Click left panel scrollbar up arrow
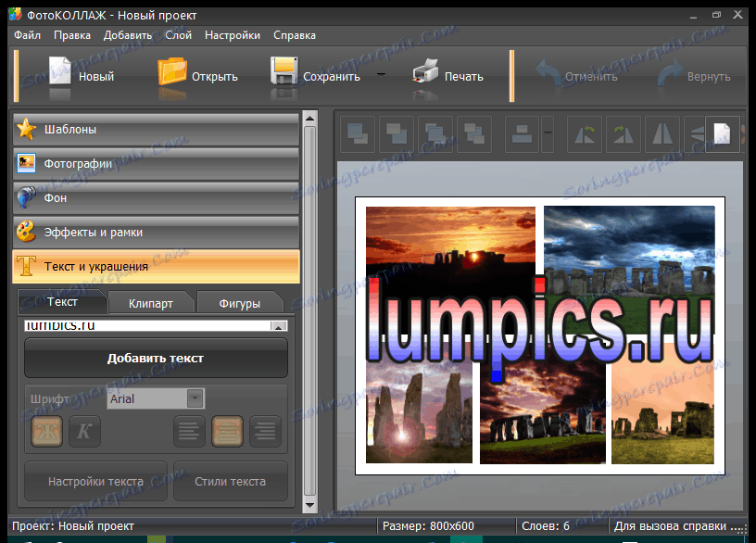Image resolution: width=756 pixels, height=543 pixels. pyautogui.click(x=309, y=119)
